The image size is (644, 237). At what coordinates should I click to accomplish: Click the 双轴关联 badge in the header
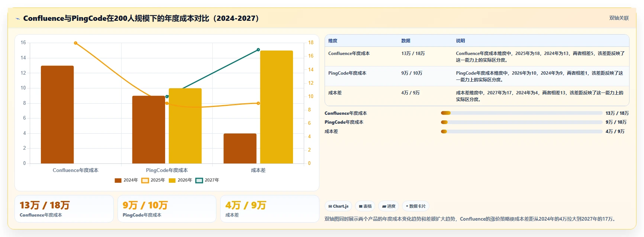619,18
